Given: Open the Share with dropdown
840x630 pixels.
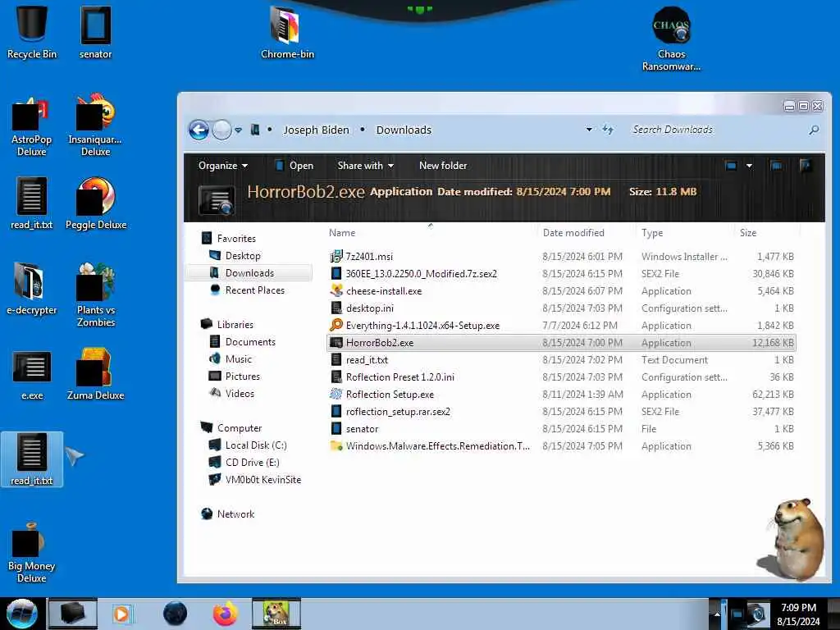Looking at the screenshot, I should point(365,166).
